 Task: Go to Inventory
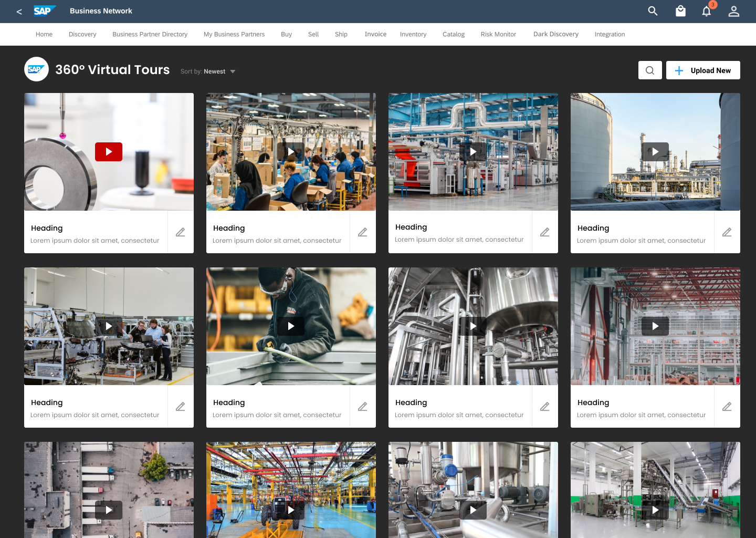tap(413, 34)
